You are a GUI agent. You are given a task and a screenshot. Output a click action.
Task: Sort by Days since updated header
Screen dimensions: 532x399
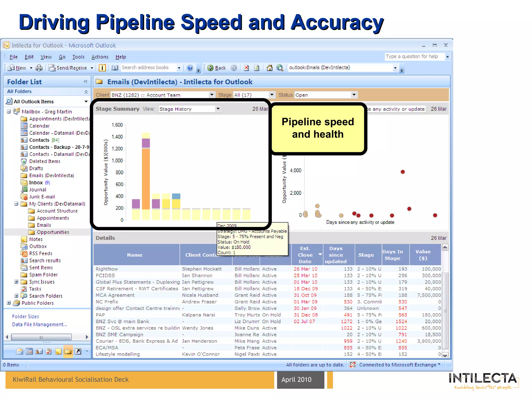coord(339,255)
